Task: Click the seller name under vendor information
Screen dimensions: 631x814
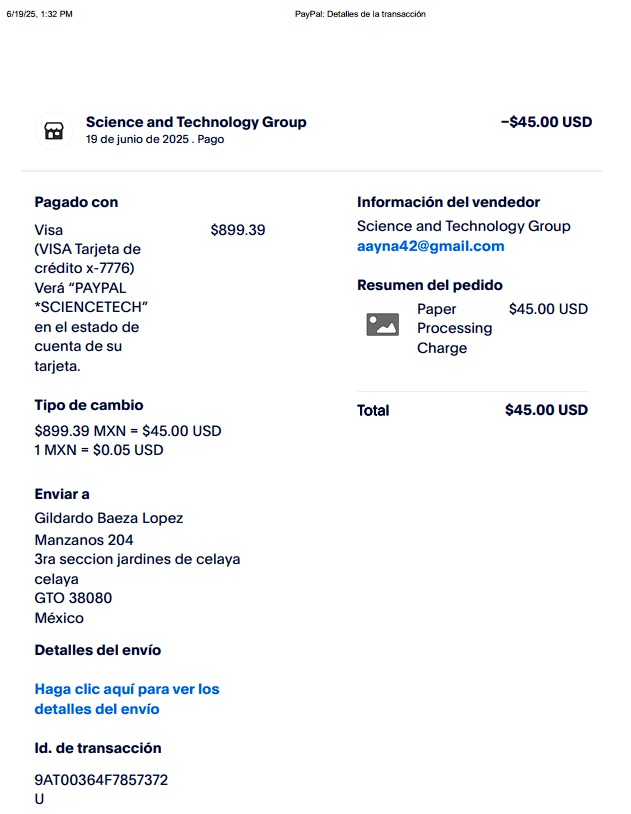Action: (x=463, y=226)
